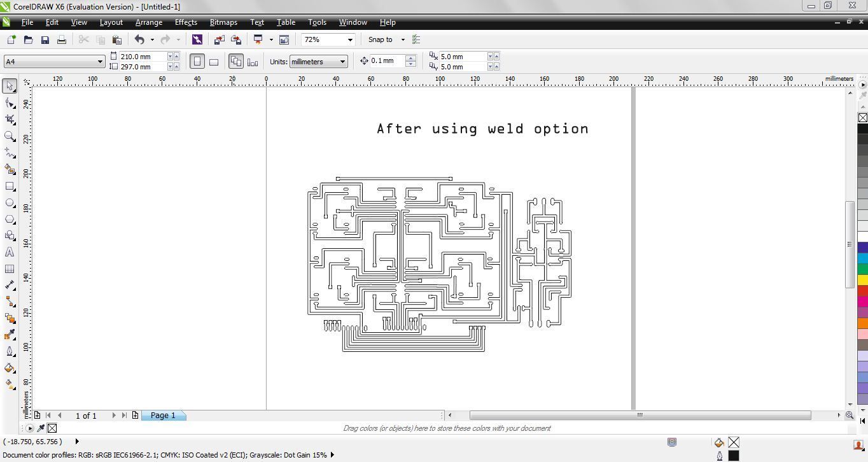The image size is (868, 462).
Task: Select the Rectangle tool
Action: [10, 186]
